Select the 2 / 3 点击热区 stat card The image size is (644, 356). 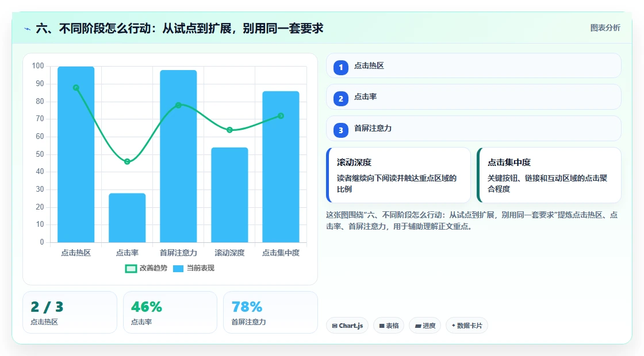70,312
